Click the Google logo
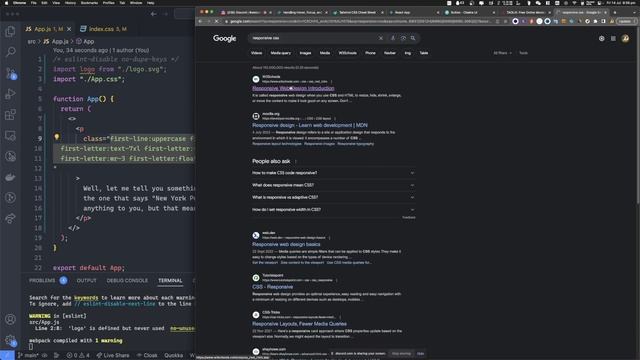Image resolution: width=640 pixels, height=360 pixels. pos(224,38)
